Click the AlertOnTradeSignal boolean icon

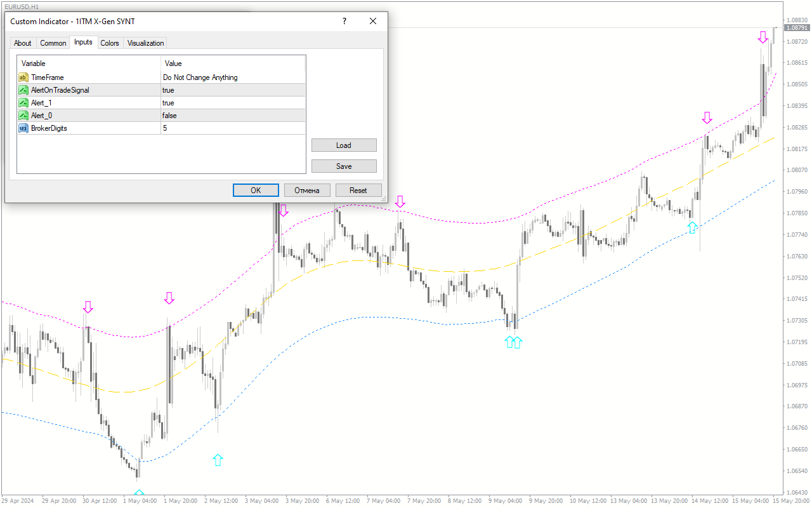coord(23,90)
